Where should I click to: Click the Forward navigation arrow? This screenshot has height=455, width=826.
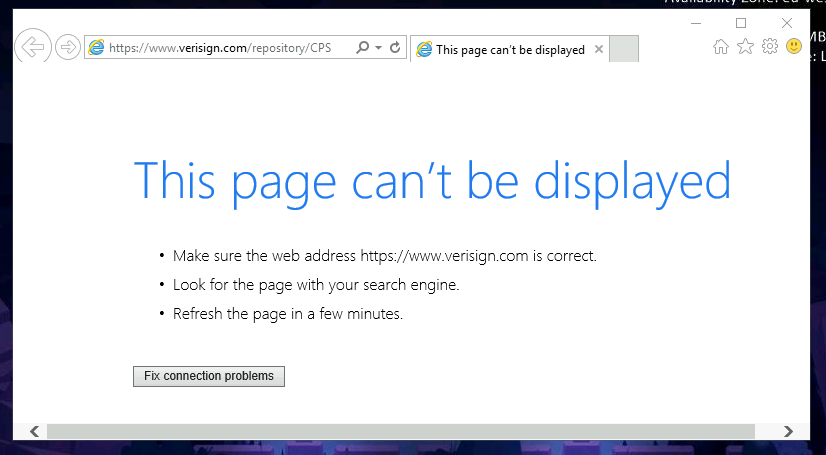68,47
